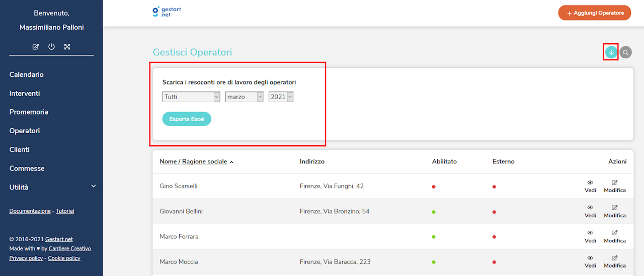Screen dimensions: 644x276
Task: Click the Esterno column header
Action: pyautogui.click(x=503, y=161)
